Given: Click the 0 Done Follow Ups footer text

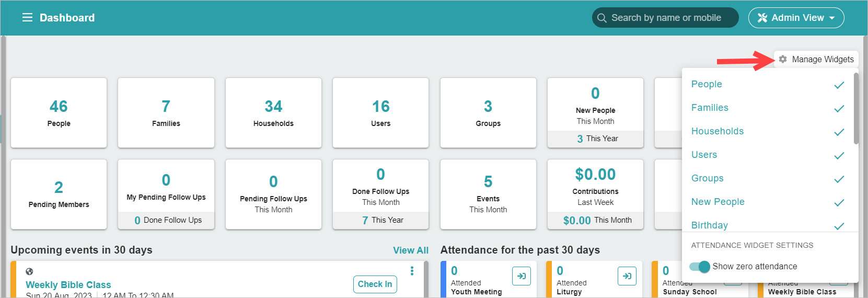Looking at the screenshot, I should tap(168, 220).
